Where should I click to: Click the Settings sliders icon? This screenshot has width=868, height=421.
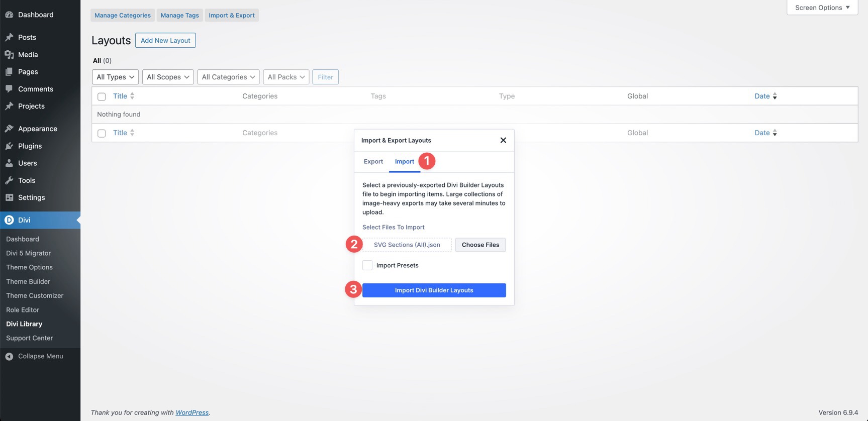click(9, 197)
